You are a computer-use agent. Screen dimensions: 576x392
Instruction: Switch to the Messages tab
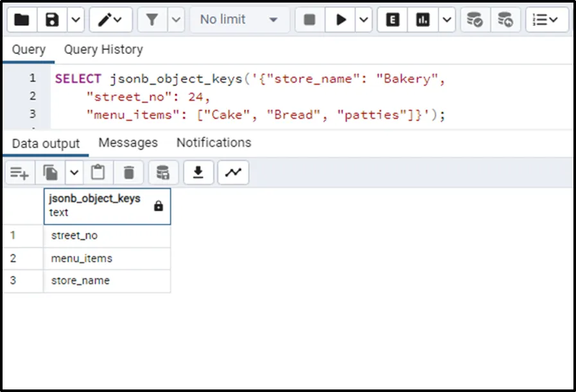pyautogui.click(x=128, y=142)
